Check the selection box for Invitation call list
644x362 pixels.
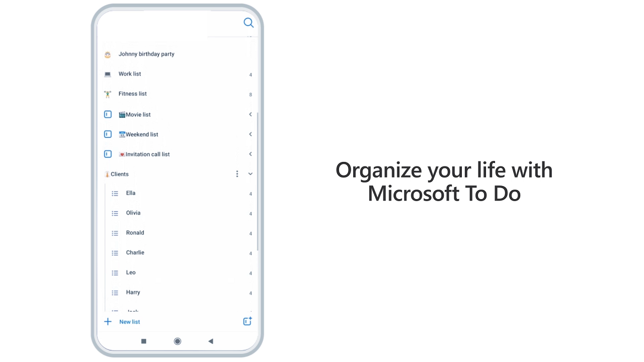pos(108,154)
